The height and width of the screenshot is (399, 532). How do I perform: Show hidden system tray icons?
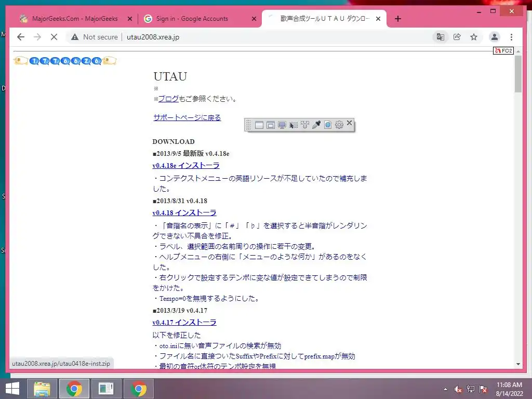(445, 389)
